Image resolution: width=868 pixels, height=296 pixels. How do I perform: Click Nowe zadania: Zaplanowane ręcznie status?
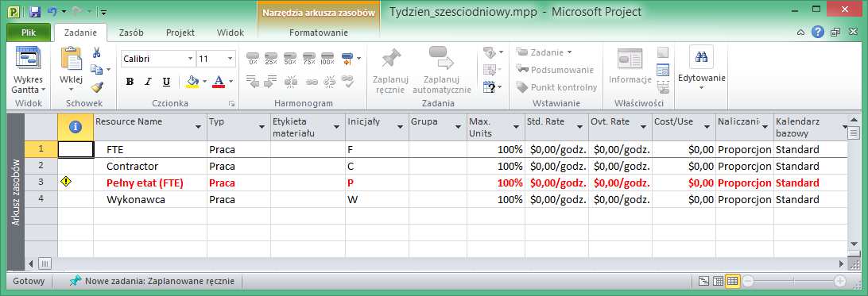[x=153, y=281]
